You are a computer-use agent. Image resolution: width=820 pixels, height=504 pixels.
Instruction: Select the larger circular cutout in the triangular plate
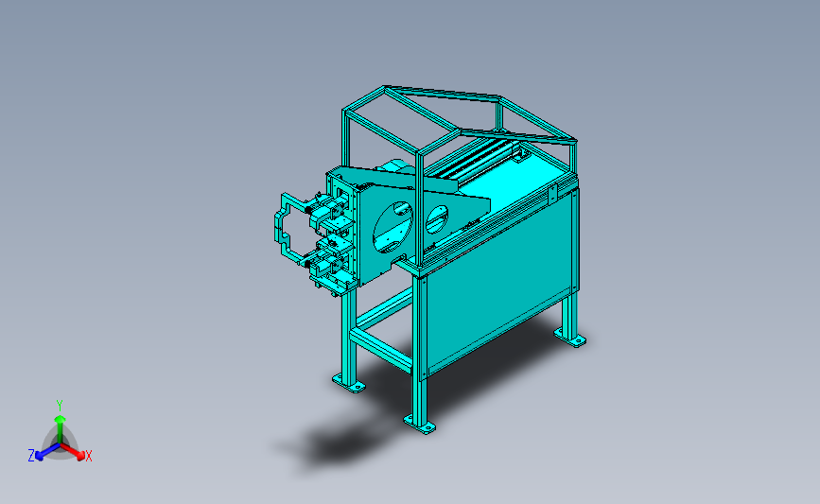click(x=393, y=226)
